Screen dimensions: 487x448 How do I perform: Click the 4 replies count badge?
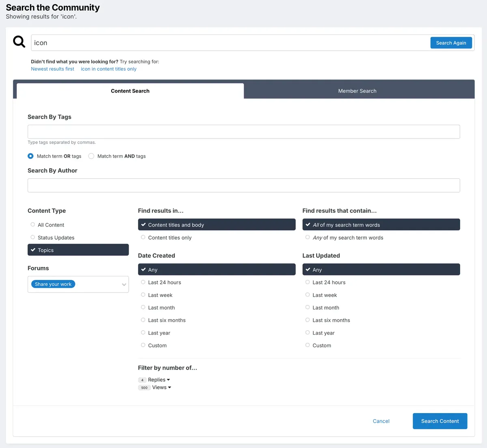click(142, 380)
